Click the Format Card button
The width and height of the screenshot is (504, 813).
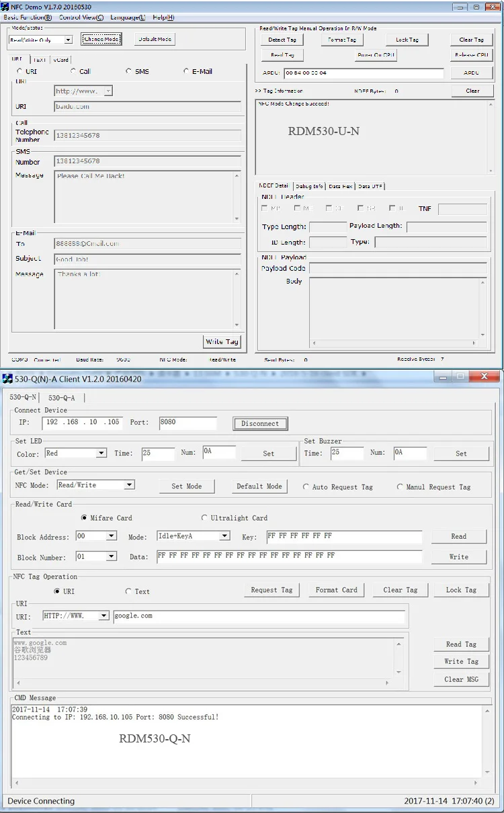(x=337, y=590)
